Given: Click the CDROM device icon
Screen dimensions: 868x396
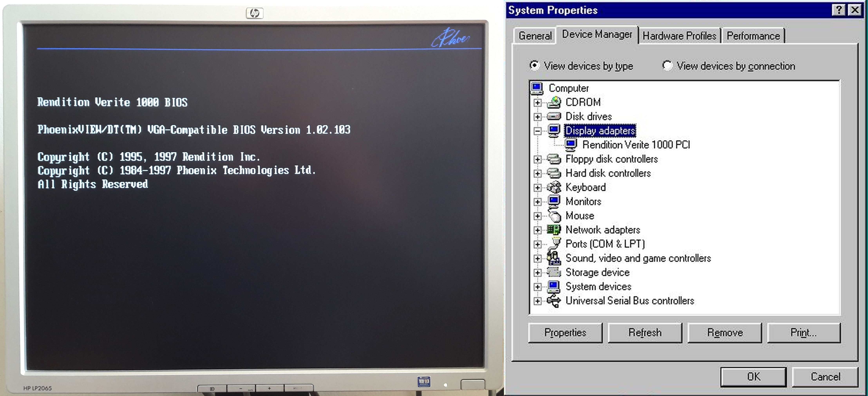Looking at the screenshot, I should pyautogui.click(x=554, y=102).
